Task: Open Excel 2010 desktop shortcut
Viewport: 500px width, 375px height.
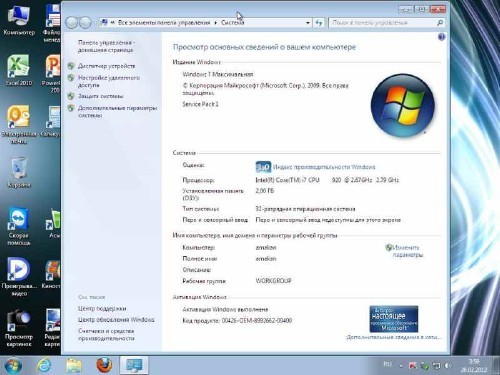Action: [19, 70]
